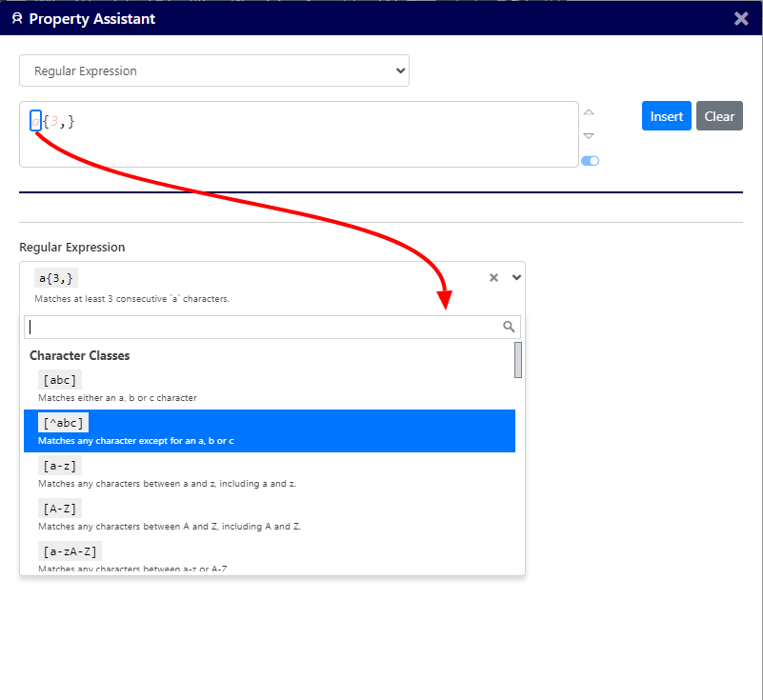Open the Regular Expression type dropdown
Viewport: 763px width, 700px height.
click(x=214, y=70)
